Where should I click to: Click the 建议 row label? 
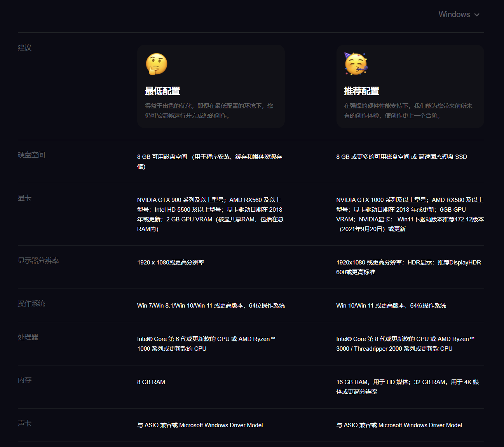click(24, 48)
